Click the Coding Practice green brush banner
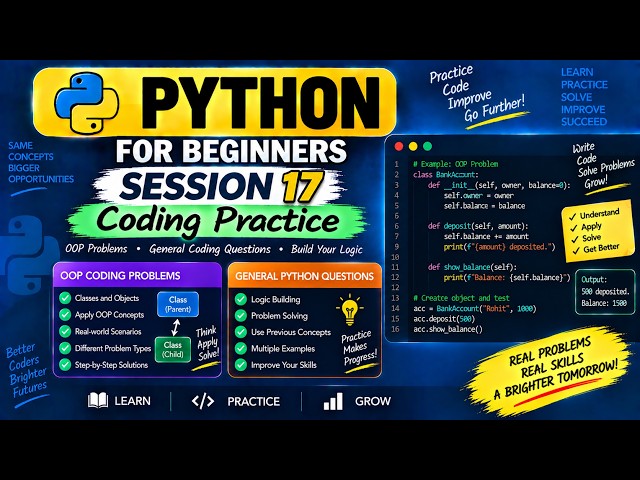 [218, 220]
